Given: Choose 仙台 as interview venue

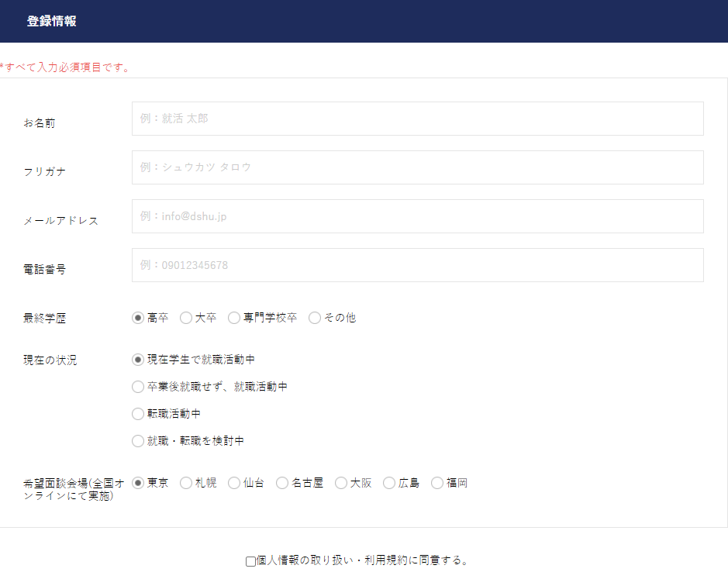Looking at the screenshot, I should point(234,482).
